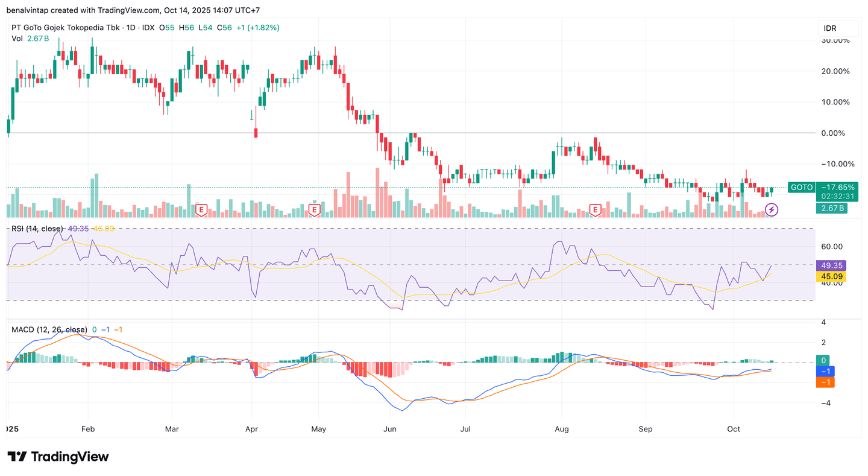Click the earnings marker near May
This screenshot has width=868, height=476.
pos(313,210)
